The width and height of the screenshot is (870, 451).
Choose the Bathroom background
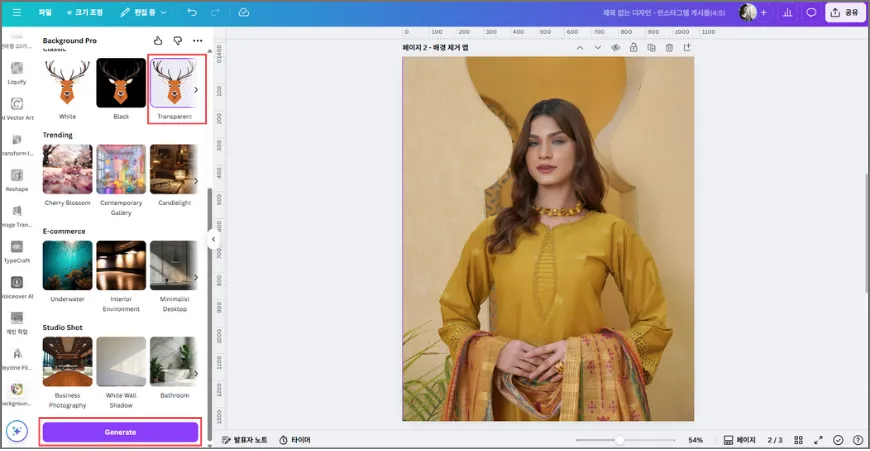coord(173,362)
